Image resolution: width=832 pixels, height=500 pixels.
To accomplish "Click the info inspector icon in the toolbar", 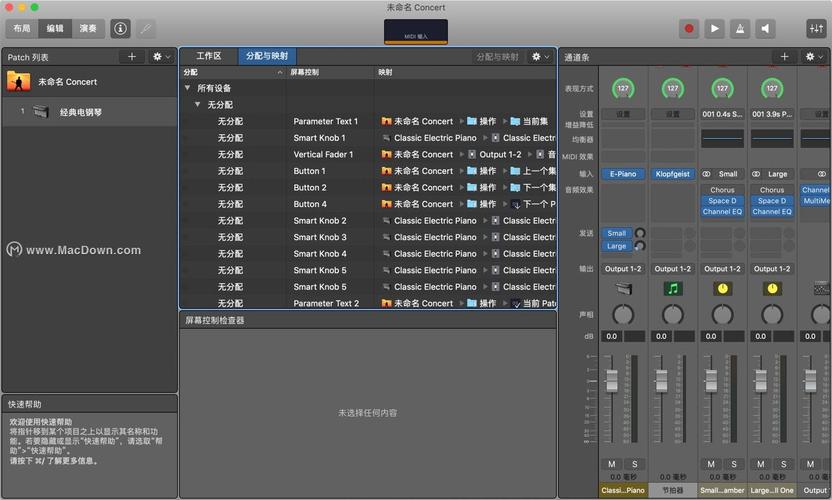I will point(121,28).
